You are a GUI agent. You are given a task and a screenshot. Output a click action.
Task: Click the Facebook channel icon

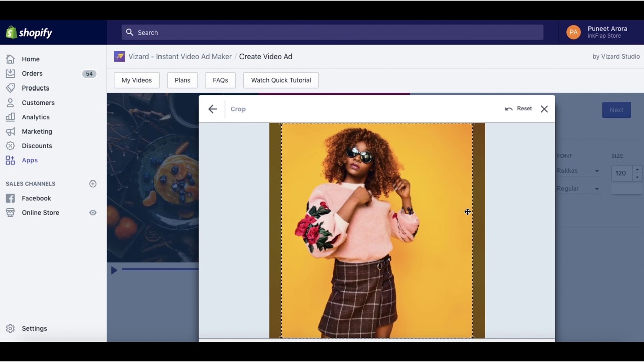pyautogui.click(x=10, y=198)
